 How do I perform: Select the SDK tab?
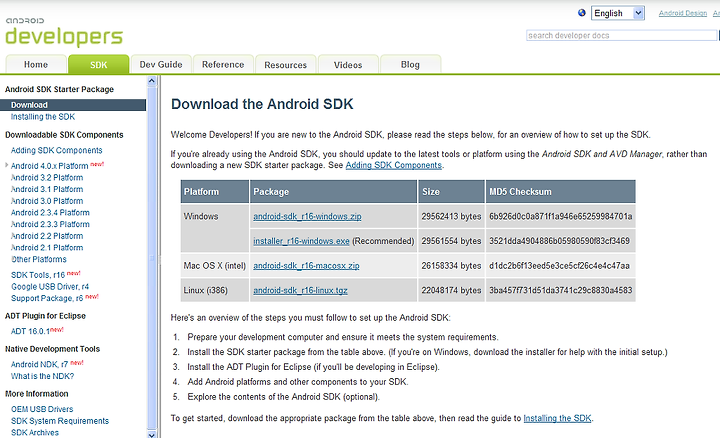(x=98, y=65)
